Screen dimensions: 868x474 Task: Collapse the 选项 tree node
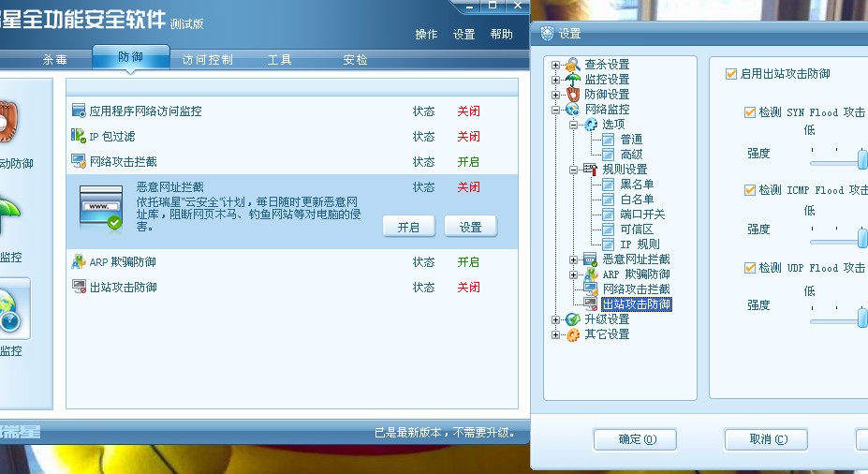[573, 125]
